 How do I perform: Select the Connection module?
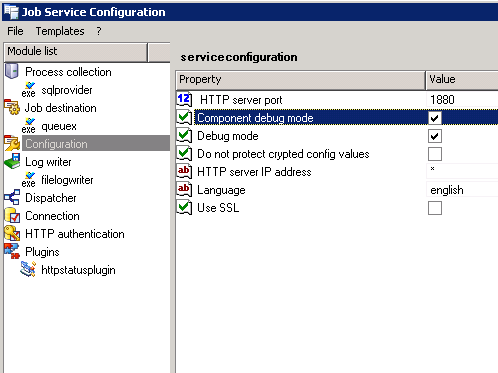click(x=52, y=216)
